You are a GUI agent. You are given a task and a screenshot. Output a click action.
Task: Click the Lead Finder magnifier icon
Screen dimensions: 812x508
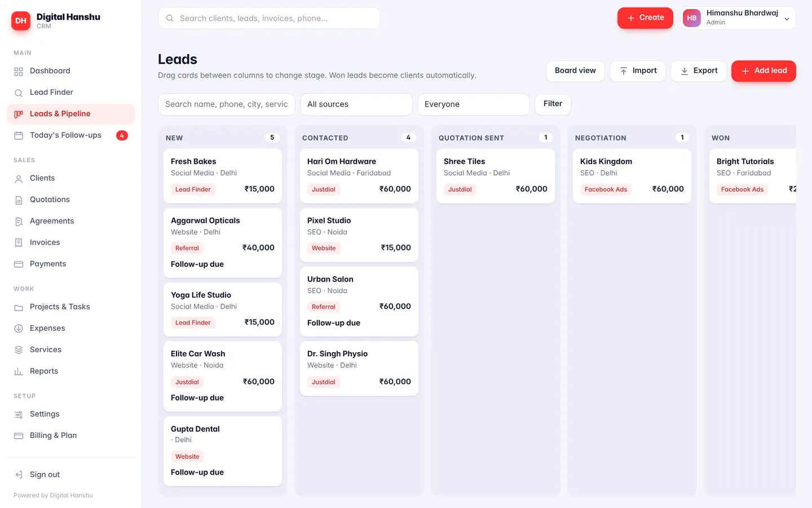click(19, 93)
